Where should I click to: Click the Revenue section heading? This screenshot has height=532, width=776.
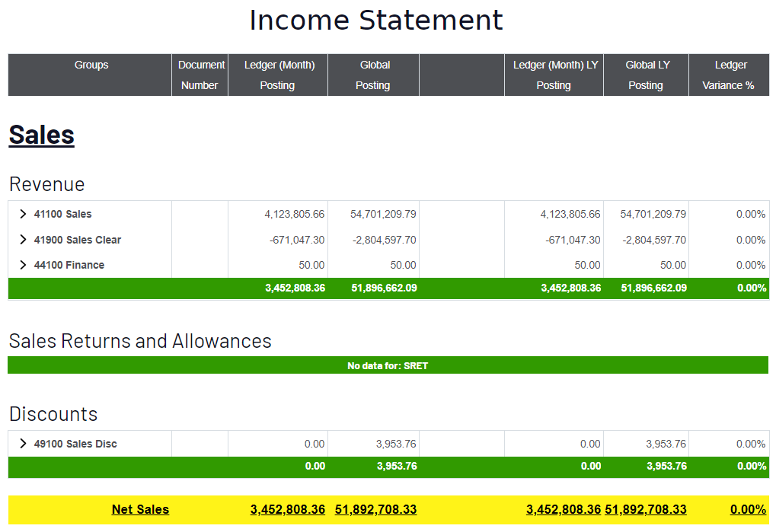click(x=47, y=184)
